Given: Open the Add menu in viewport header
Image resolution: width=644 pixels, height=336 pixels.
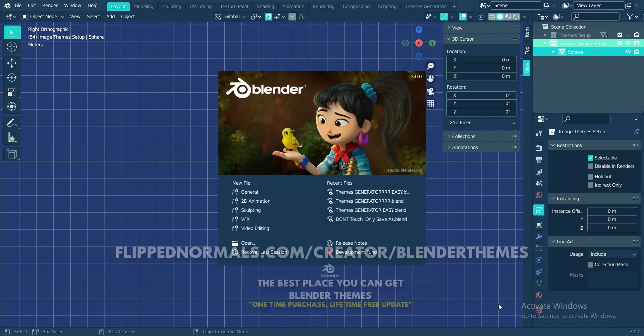Looking at the screenshot, I should 110,16.
